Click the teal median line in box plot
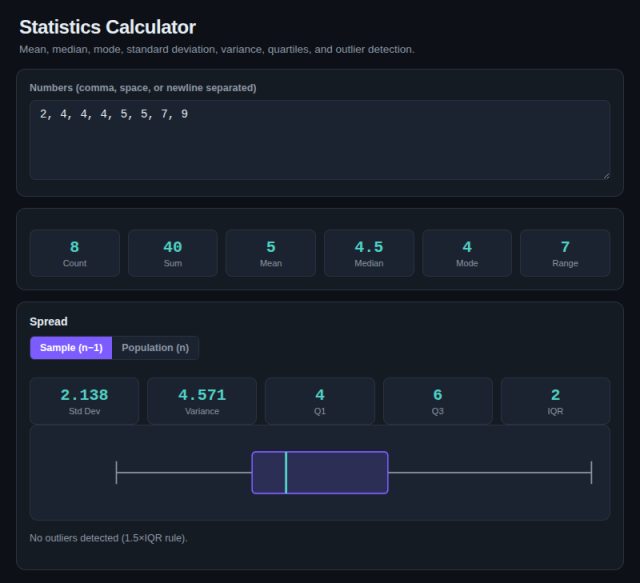Screen dimensions: 640x583 coord(286,473)
